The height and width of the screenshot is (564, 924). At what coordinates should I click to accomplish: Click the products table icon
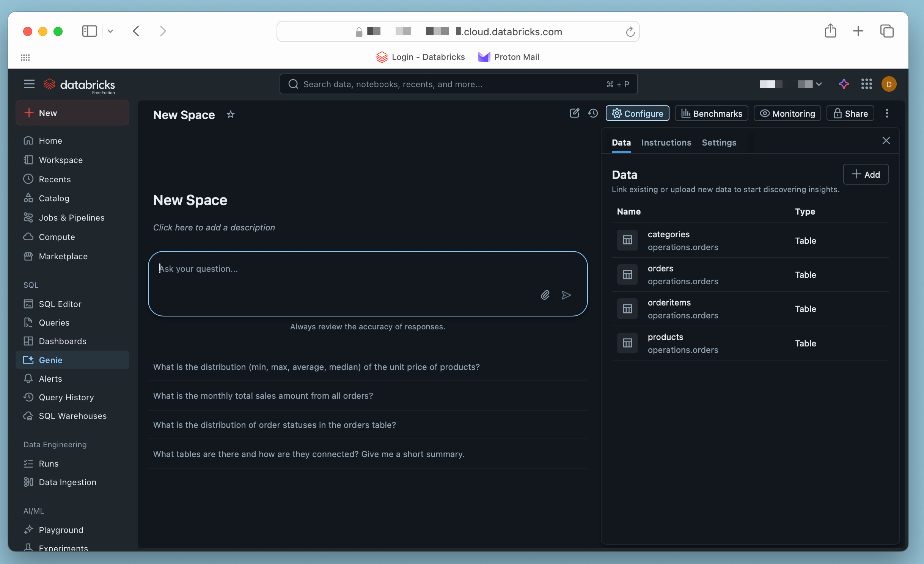[627, 343]
